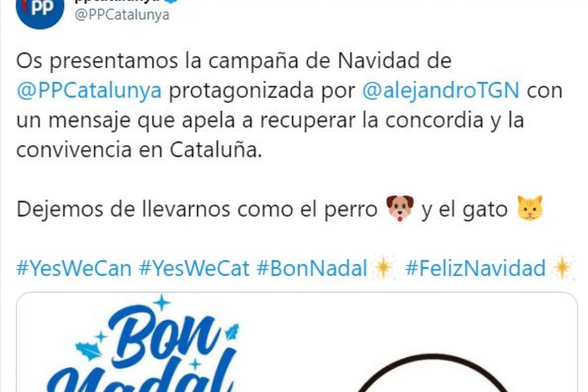The width and height of the screenshot is (588, 392).
Task: Follow the @PPCatalunya mention in tweet text
Action: click(x=89, y=91)
